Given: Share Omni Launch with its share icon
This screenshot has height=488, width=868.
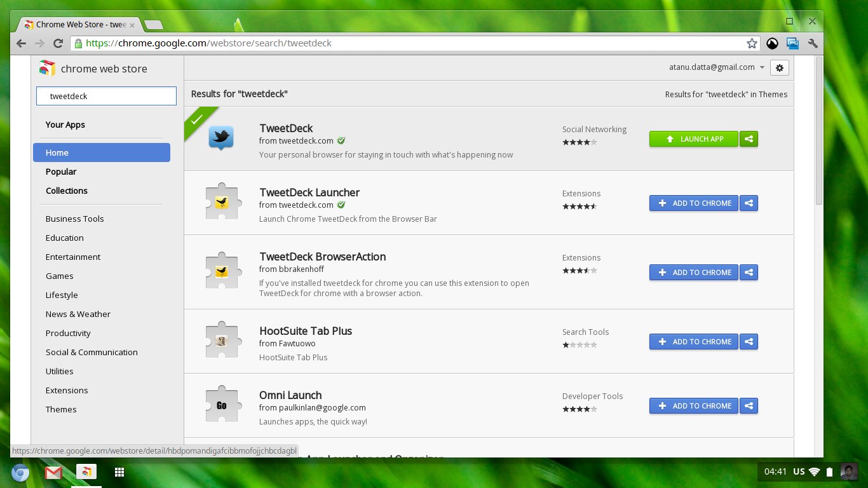Looking at the screenshot, I should pos(749,405).
